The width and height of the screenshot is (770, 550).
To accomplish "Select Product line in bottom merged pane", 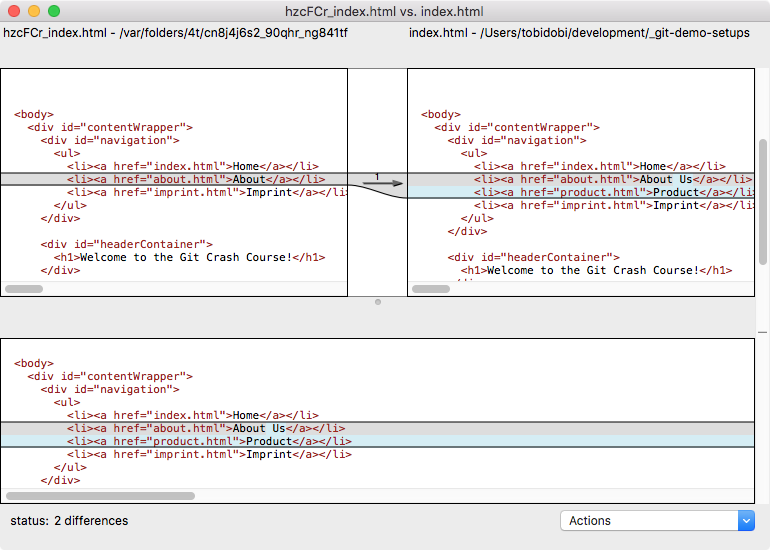I will (208, 441).
